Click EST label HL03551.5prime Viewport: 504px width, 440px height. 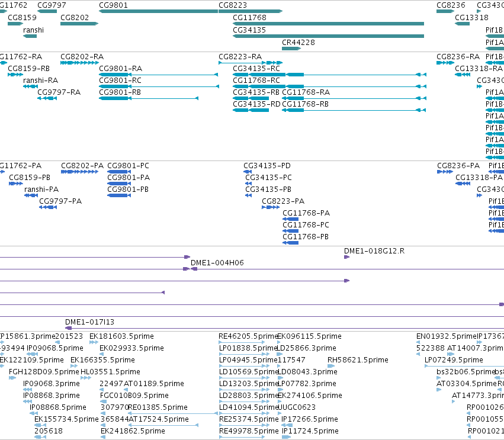(x=110, y=372)
